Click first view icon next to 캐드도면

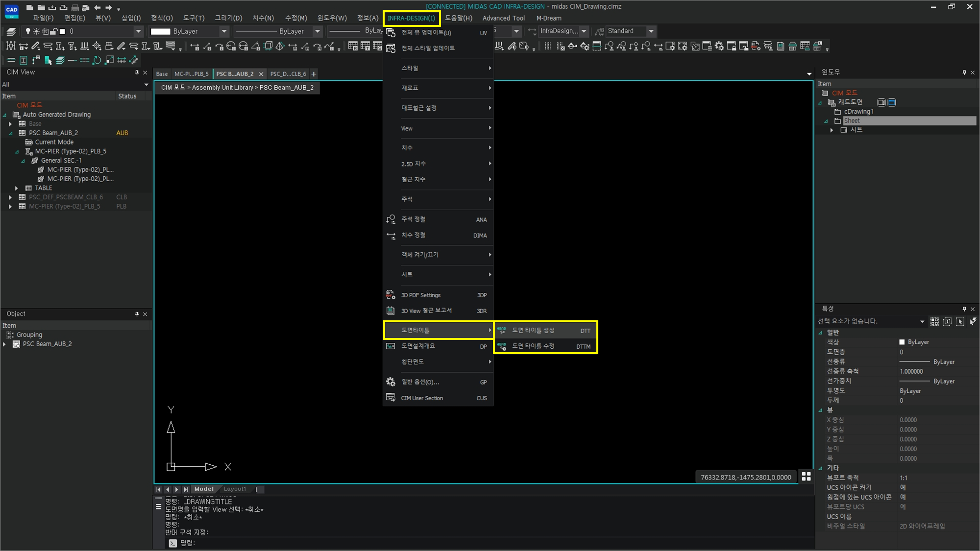tap(881, 102)
